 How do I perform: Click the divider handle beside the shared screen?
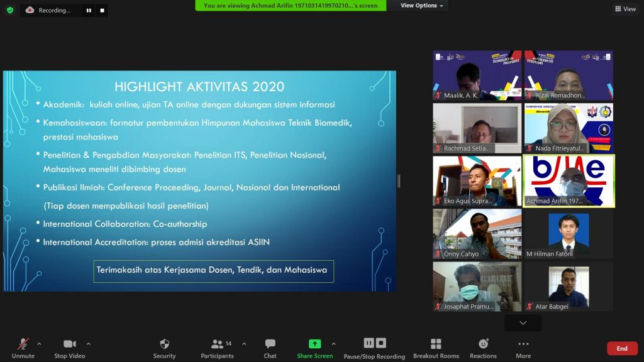(x=399, y=181)
